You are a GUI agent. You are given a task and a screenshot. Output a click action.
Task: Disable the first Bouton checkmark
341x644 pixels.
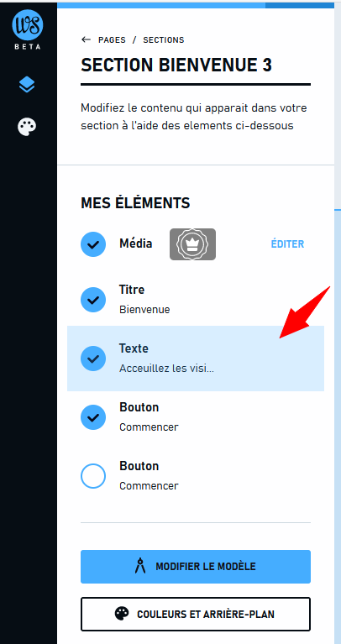(x=93, y=417)
